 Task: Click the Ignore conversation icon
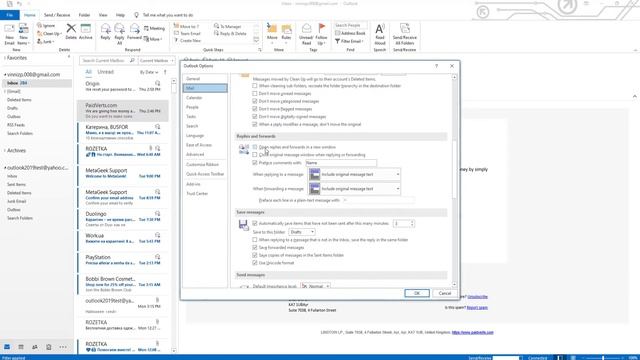[40, 26]
